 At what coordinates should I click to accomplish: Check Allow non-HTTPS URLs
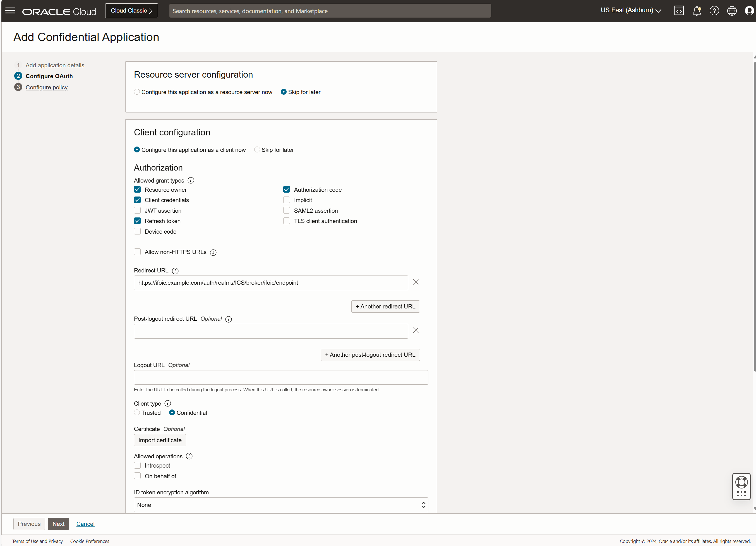(x=137, y=252)
